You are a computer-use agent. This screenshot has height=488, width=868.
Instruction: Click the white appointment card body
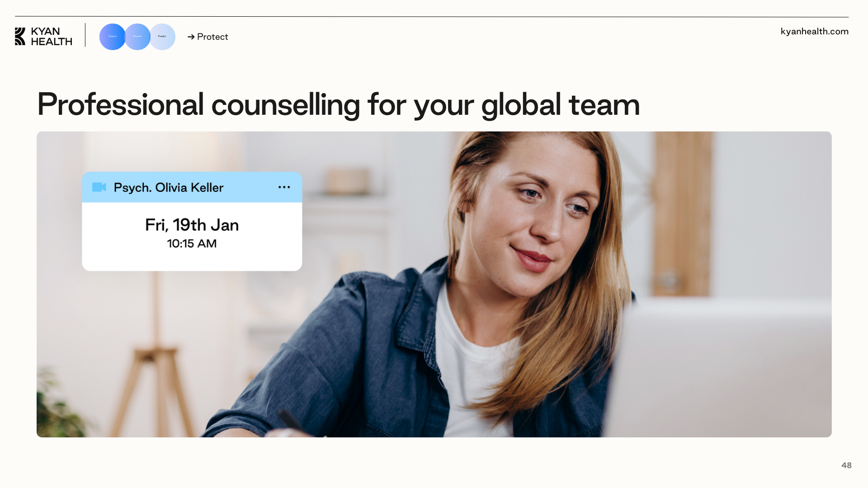(x=192, y=236)
